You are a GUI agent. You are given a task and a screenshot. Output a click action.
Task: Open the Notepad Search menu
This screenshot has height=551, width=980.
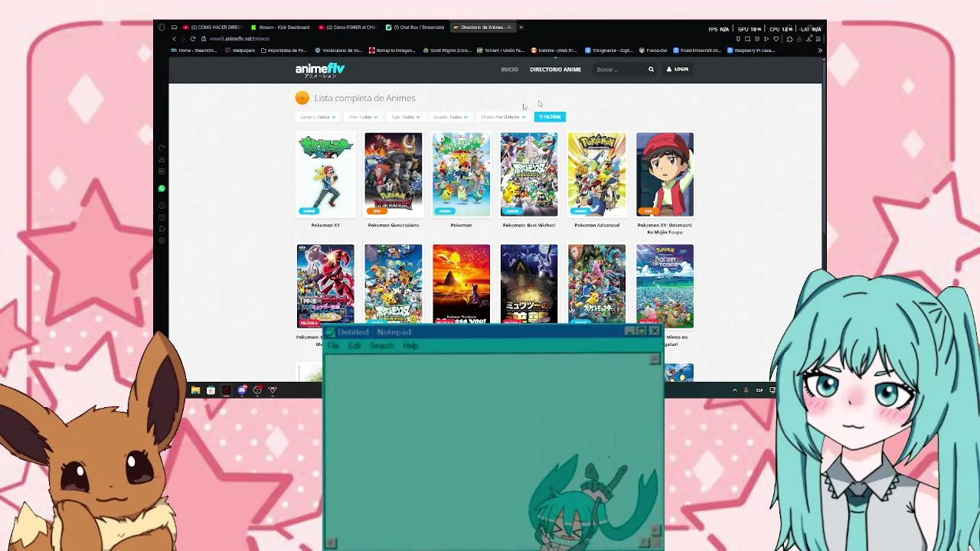381,346
